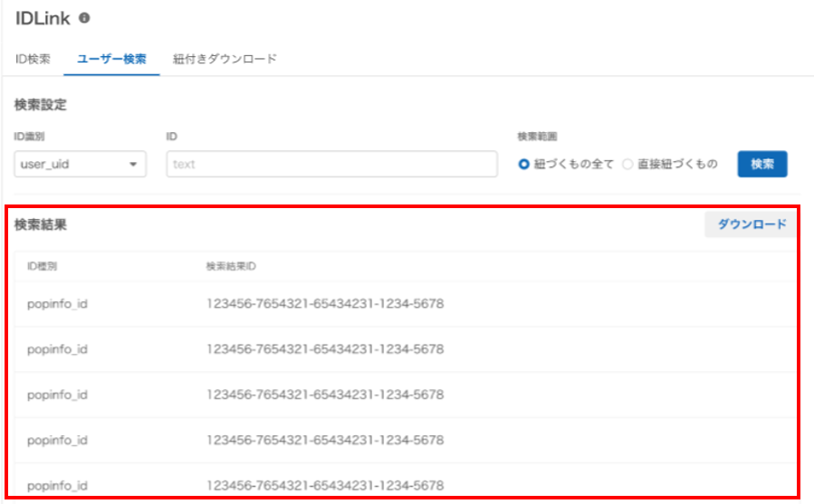Select the ユーザー検索 tab
This screenshot has width=814, height=504.
pyautogui.click(x=111, y=59)
